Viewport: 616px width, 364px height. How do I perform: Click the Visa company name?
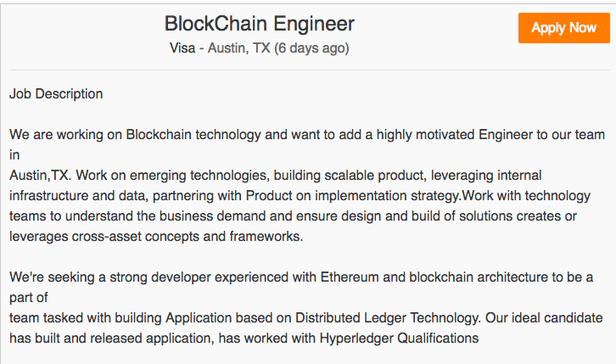182,48
